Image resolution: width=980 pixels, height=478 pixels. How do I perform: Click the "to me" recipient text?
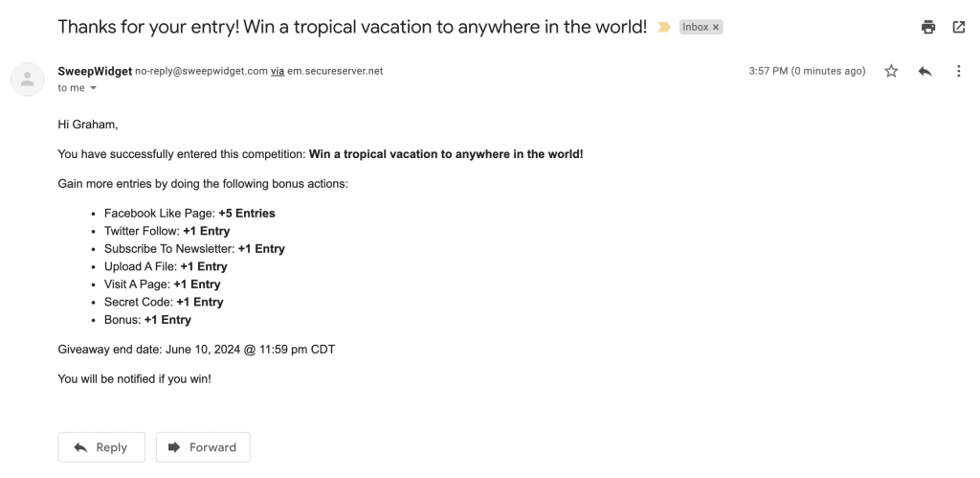coord(71,88)
